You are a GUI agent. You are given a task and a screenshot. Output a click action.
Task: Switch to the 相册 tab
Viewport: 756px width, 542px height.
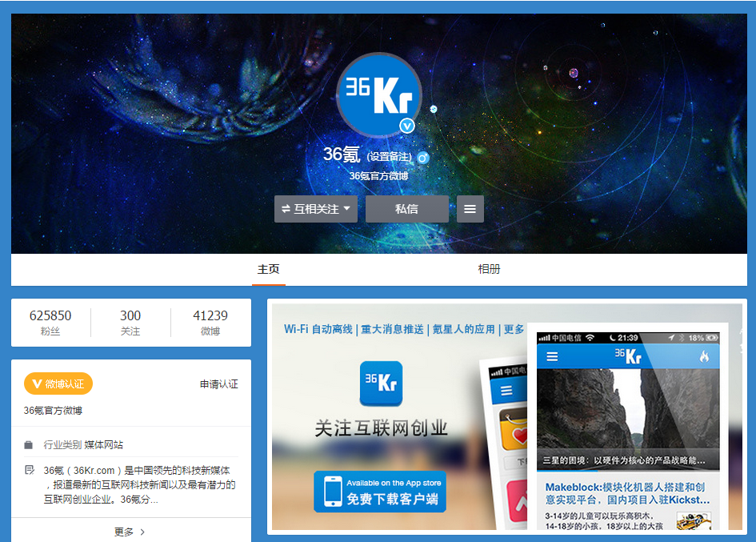tap(489, 269)
